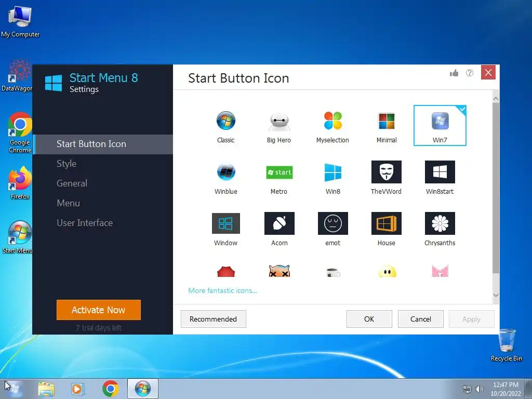Select the Classic start button icon

pos(226,127)
